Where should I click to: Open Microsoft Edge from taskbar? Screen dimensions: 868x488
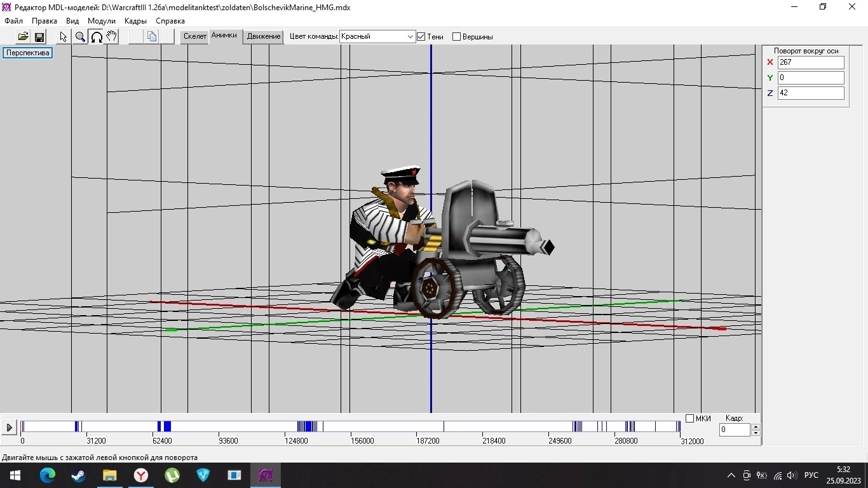click(48, 475)
